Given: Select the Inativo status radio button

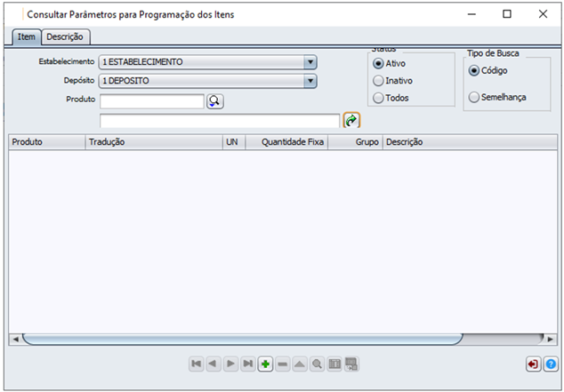Looking at the screenshot, I should [x=379, y=81].
